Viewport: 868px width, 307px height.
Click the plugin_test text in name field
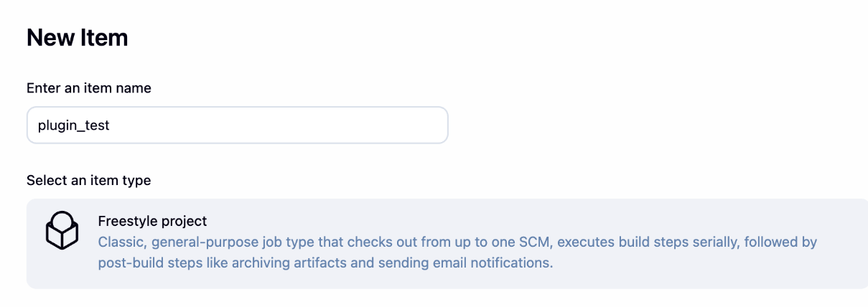73,126
